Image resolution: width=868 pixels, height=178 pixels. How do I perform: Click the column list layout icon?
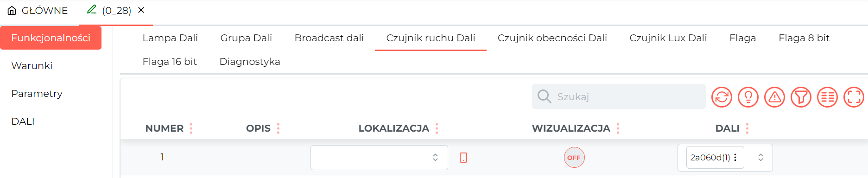pyautogui.click(x=827, y=97)
